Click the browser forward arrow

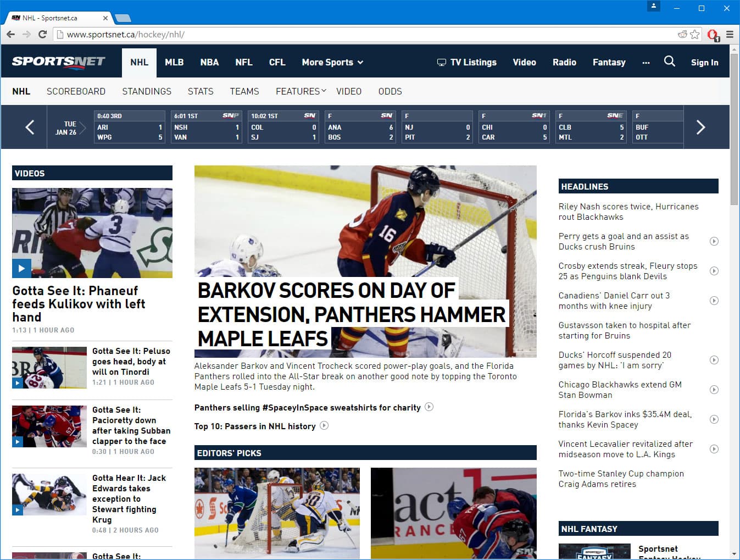click(26, 34)
